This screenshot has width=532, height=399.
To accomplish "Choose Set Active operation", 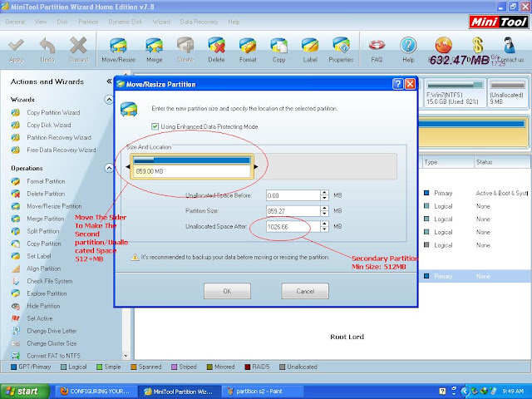I will [40, 318].
